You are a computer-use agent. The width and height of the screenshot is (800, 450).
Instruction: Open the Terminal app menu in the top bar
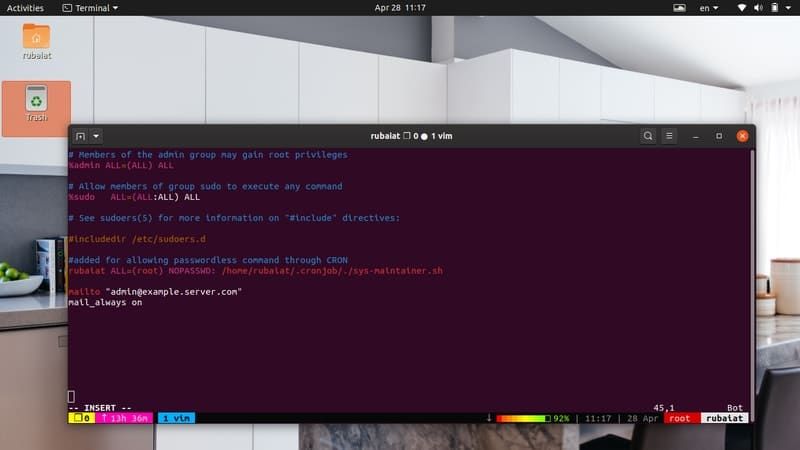click(x=90, y=7)
